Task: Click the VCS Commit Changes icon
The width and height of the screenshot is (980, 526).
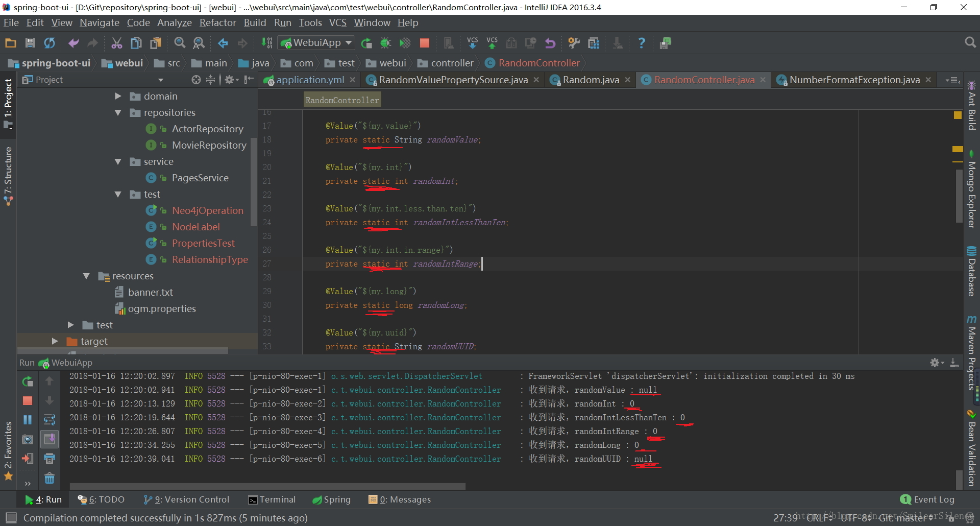Action: tap(492, 43)
